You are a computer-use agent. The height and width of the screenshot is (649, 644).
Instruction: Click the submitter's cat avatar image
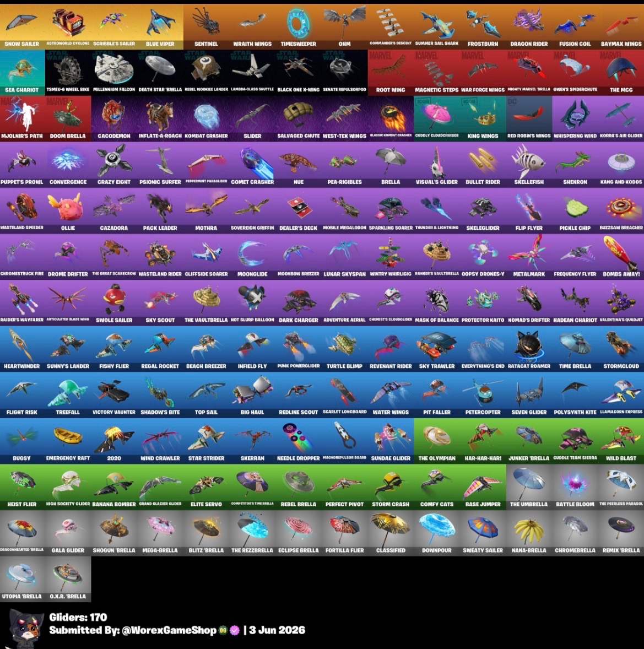point(25,628)
